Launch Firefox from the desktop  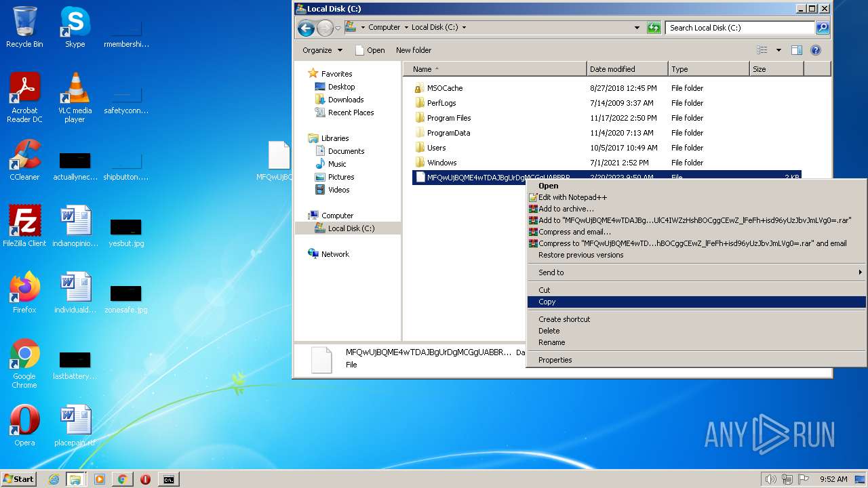[24, 293]
